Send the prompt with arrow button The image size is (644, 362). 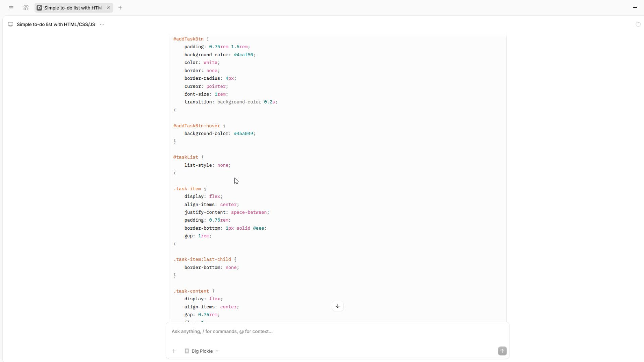(x=502, y=351)
